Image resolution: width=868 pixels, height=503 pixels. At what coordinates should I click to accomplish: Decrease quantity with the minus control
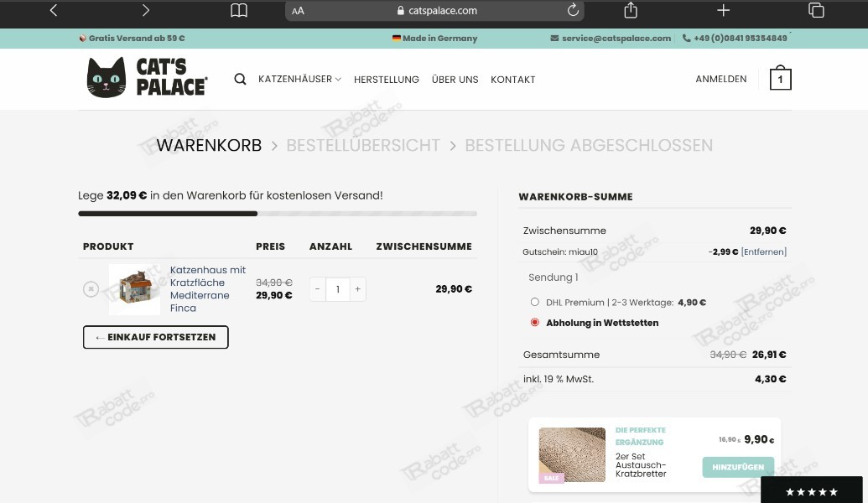(x=317, y=288)
